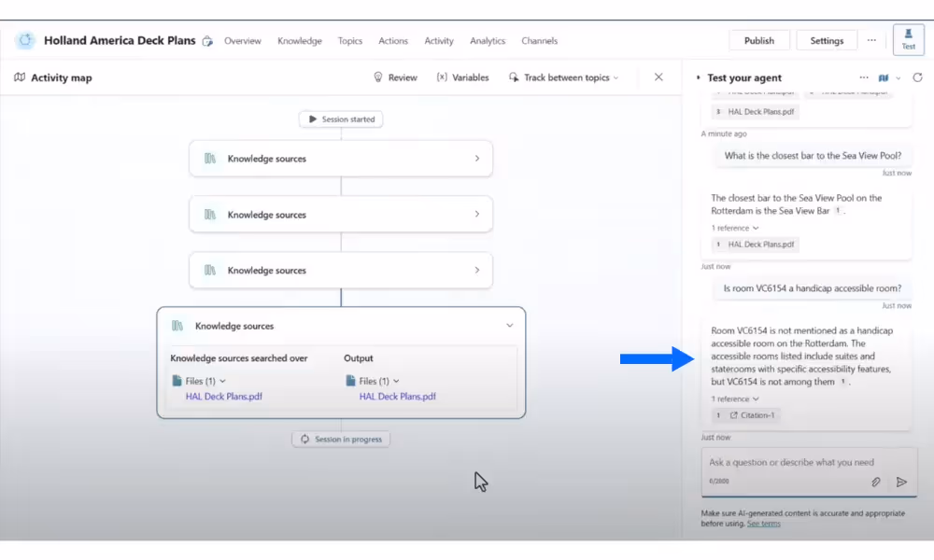Open the top bar more options menu
Image resolution: width=934 pixels, height=560 pixels.
coord(871,40)
